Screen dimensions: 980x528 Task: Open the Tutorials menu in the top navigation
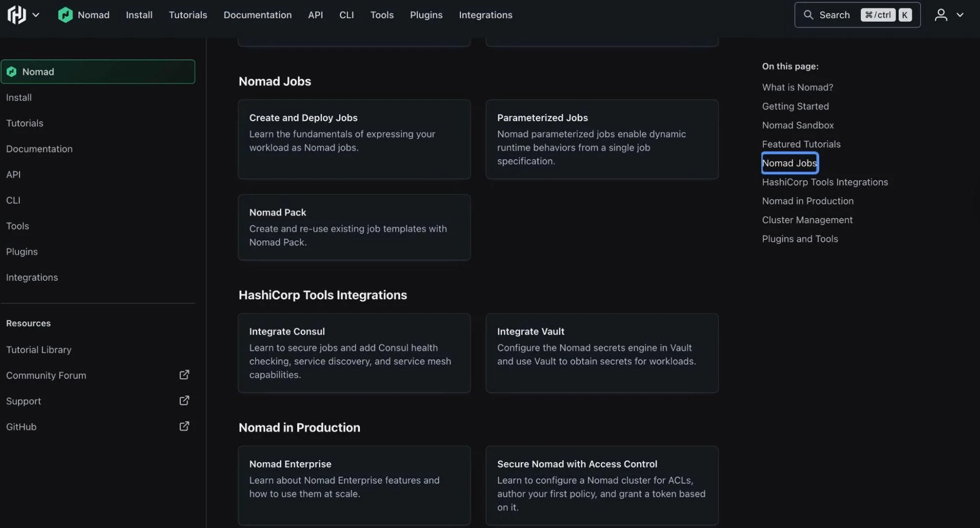click(188, 15)
